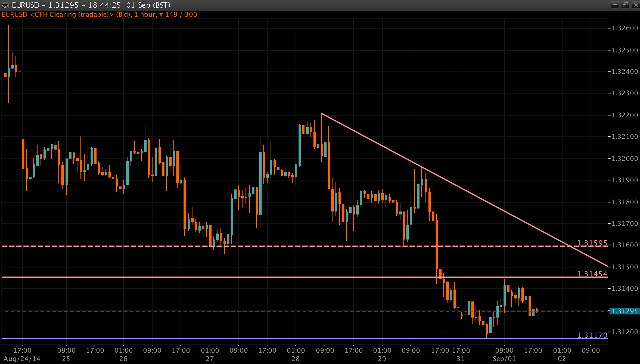Click the minimize icon on the chart window

point(615,5)
